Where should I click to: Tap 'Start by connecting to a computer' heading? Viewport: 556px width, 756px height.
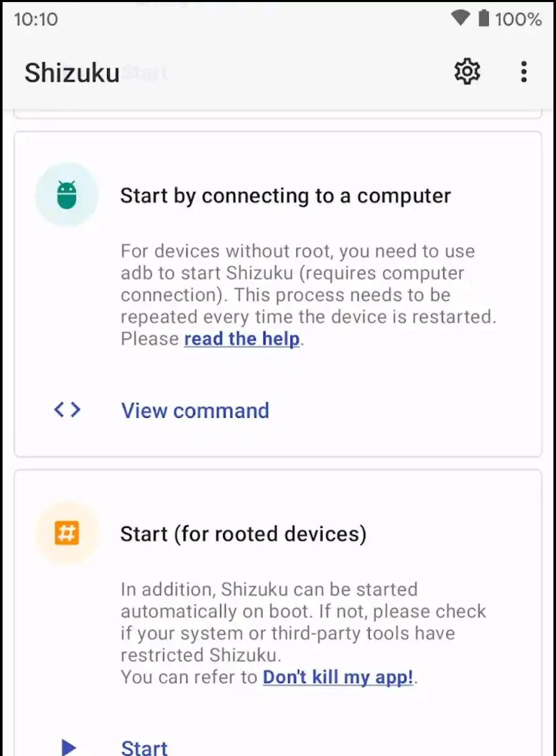[x=285, y=196]
